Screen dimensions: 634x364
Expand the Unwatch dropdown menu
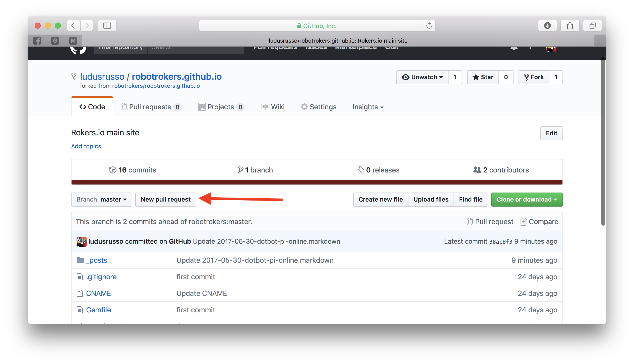[421, 77]
